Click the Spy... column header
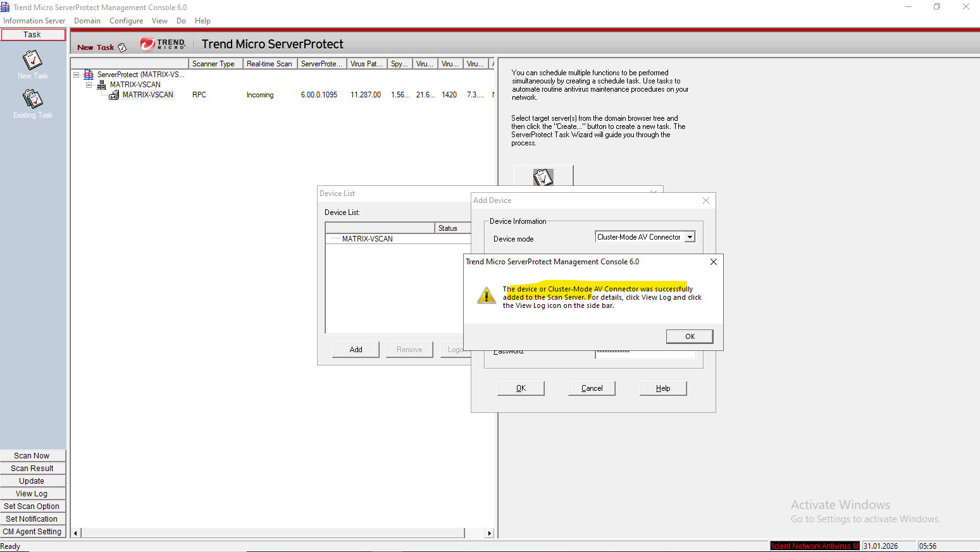The height and width of the screenshot is (552, 980). tap(400, 64)
